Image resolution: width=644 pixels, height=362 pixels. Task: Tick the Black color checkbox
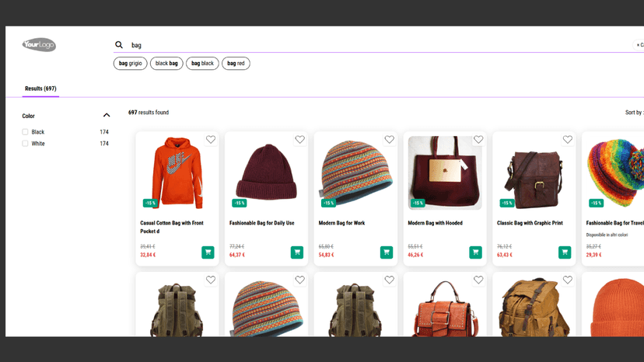point(25,132)
